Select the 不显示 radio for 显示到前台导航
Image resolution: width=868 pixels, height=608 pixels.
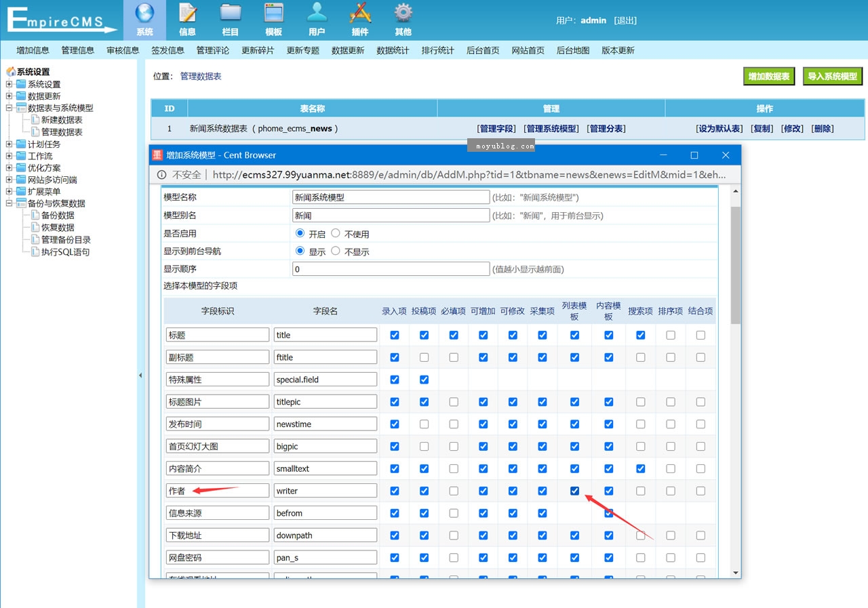click(336, 250)
